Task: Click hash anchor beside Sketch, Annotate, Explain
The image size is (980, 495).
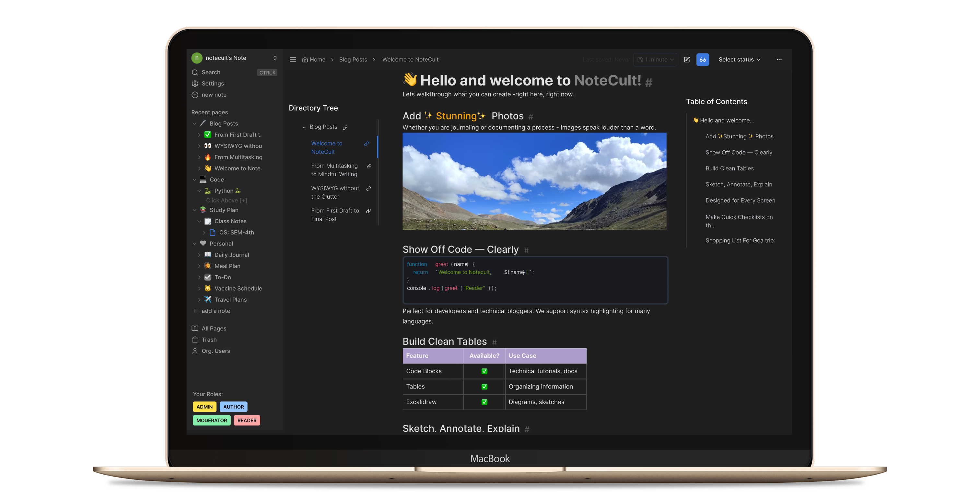Action: pos(527,429)
